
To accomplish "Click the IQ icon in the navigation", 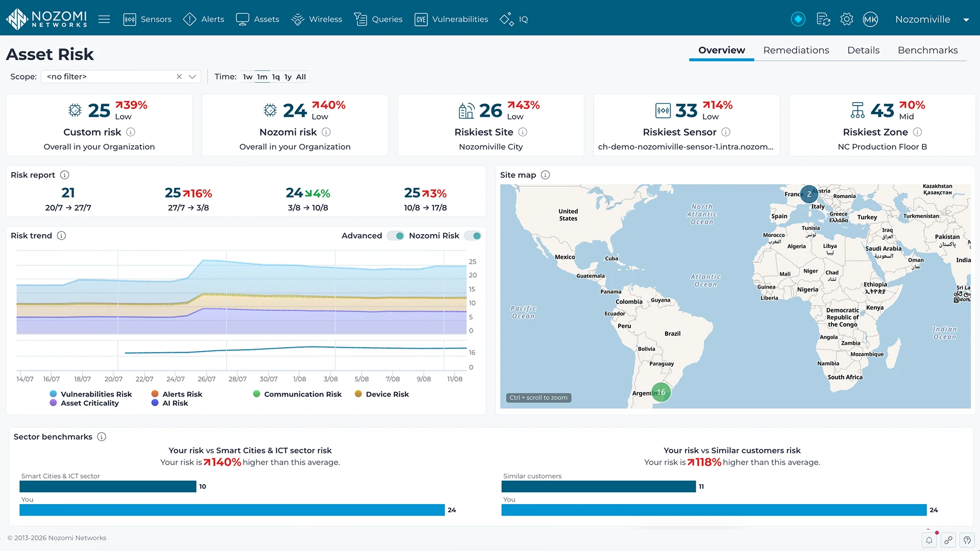I will tap(507, 19).
